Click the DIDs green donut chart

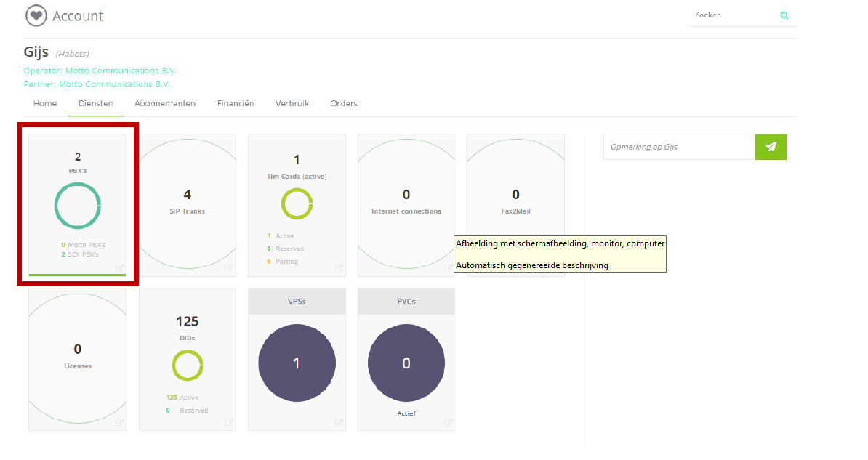point(187,366)
